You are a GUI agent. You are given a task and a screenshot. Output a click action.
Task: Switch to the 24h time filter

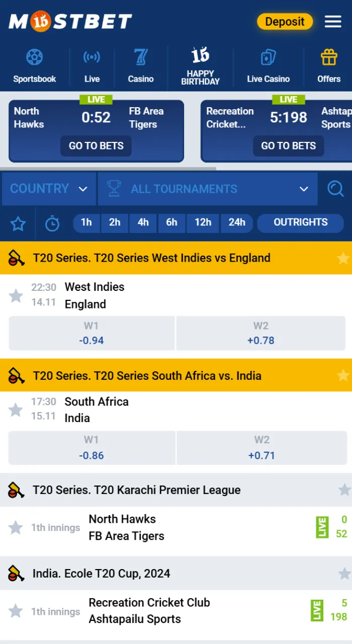(x=236, y=223)
